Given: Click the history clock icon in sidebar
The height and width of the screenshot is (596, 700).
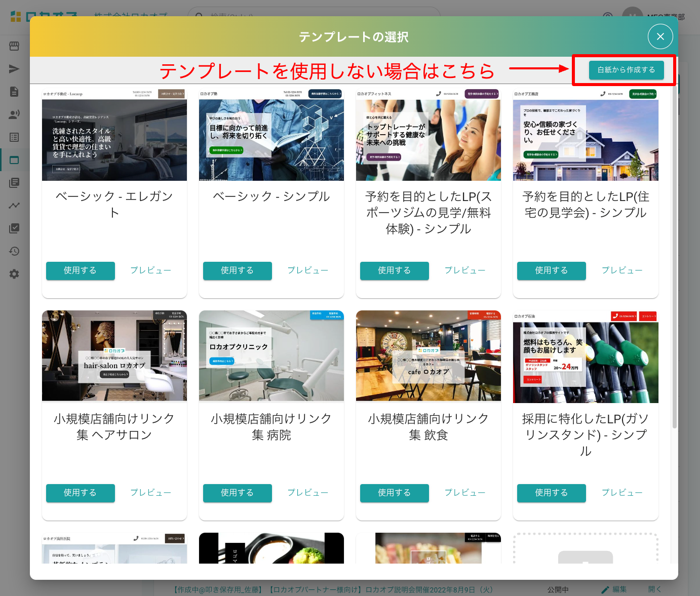Looking at the screenshot, I should tap(14, 251).
